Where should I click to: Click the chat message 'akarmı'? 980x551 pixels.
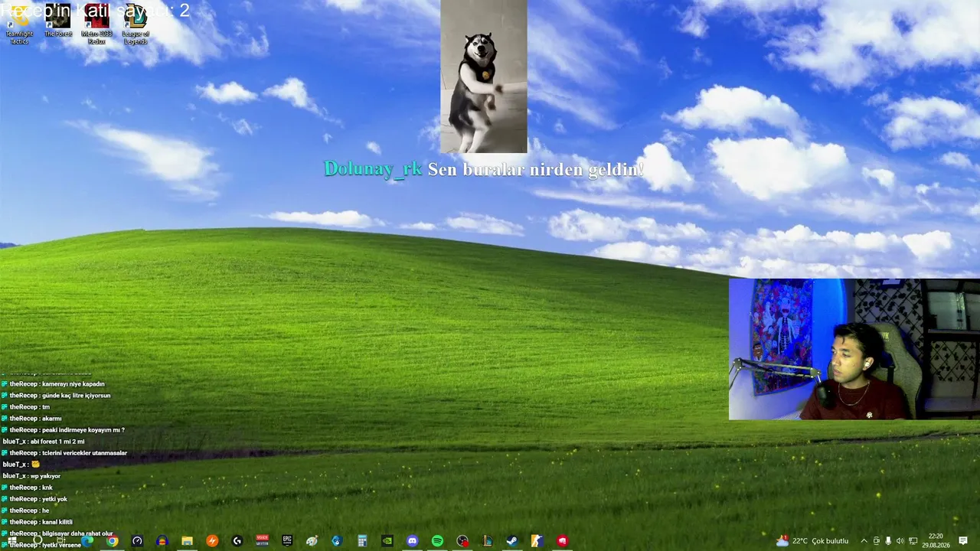pos(52,419)
